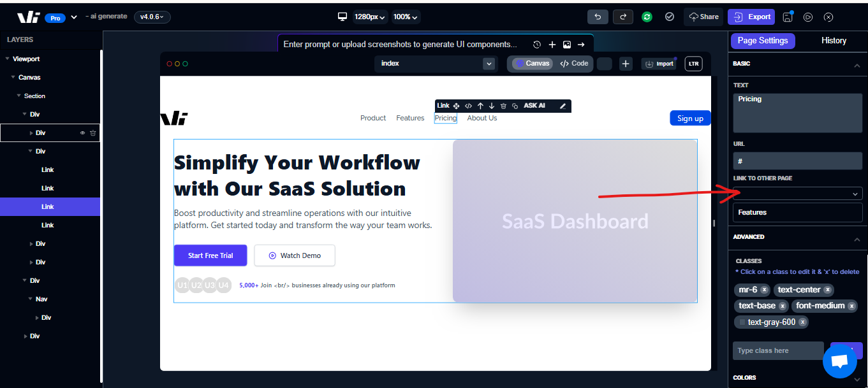Move the link up with the up arrow
This screenshot has height=388, width=868.
click(480, 106)
